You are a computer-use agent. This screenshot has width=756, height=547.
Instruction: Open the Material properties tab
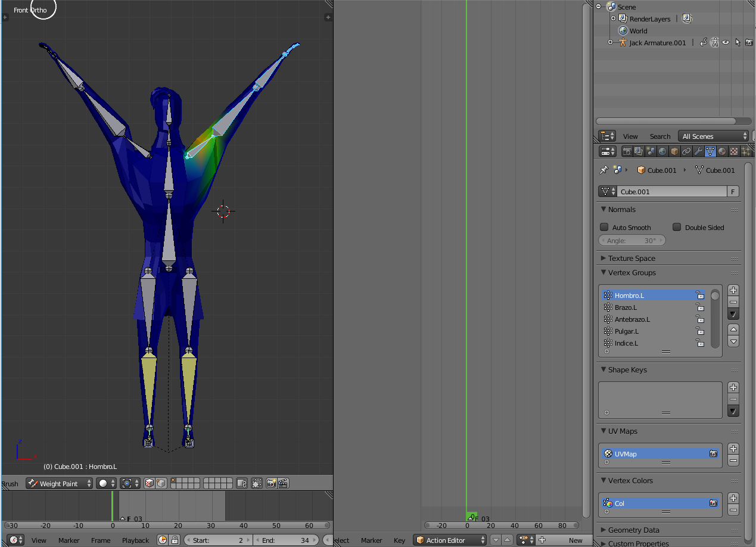point(722,152)
